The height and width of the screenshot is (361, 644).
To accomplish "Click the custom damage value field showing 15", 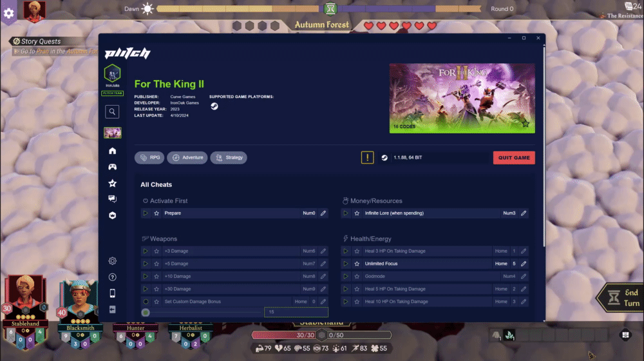I will tap(296, 312).
